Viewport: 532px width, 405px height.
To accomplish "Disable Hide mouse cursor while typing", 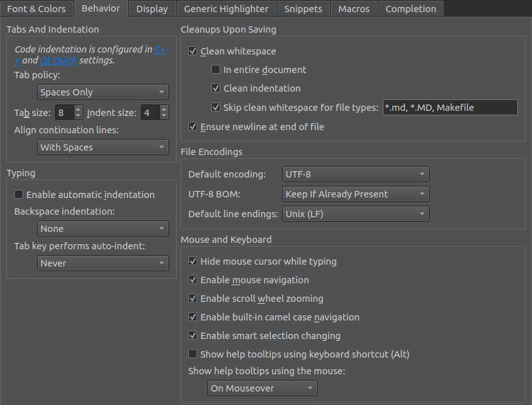I will (x=193, y=261).
